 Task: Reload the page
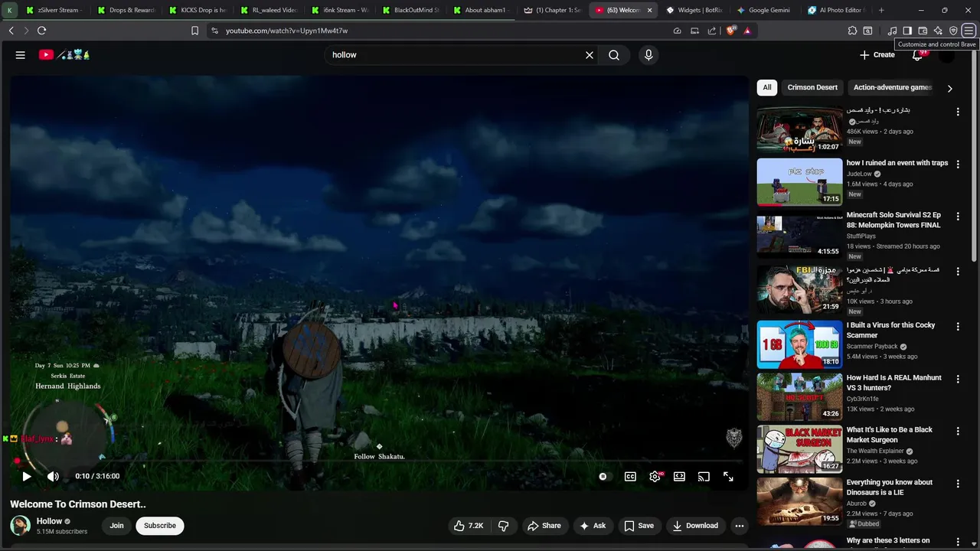click(41, 31)
